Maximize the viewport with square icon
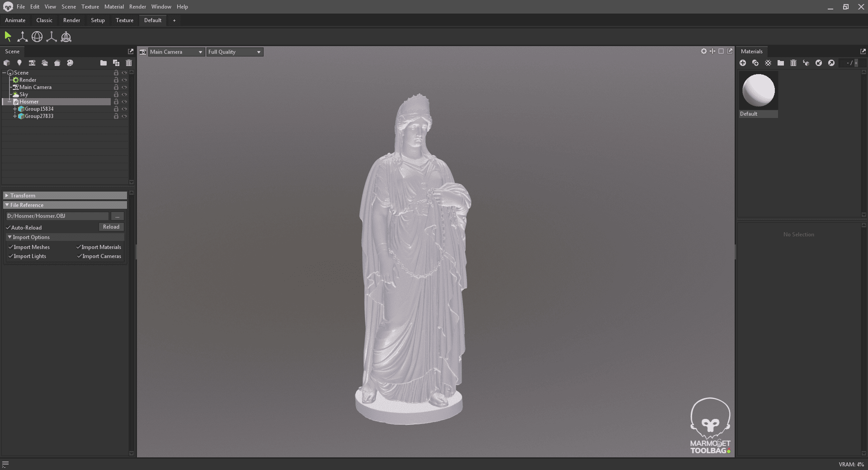The image size is (868, 470). coord(721,51)
